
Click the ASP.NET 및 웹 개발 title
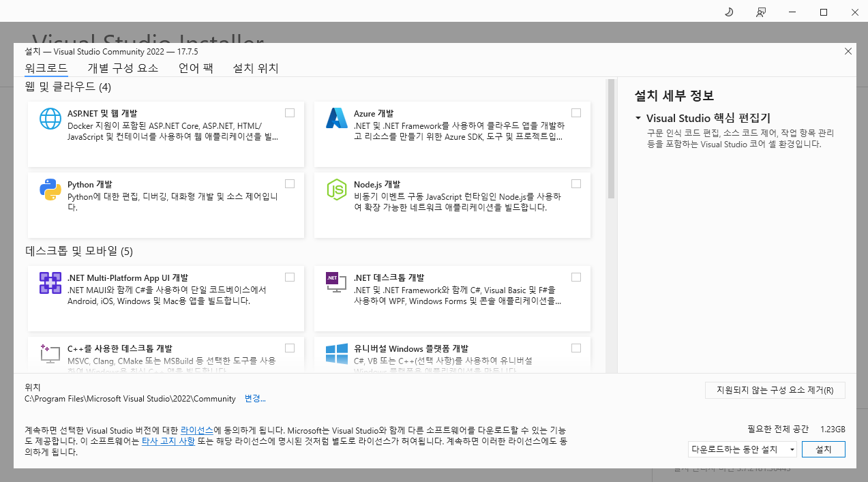102,113
